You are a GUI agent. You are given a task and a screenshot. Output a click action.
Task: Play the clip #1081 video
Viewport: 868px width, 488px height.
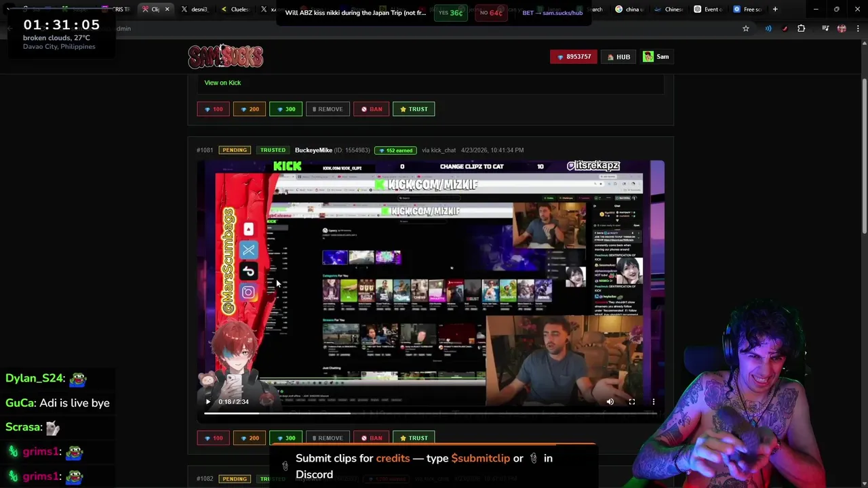(x=208, y=402)
